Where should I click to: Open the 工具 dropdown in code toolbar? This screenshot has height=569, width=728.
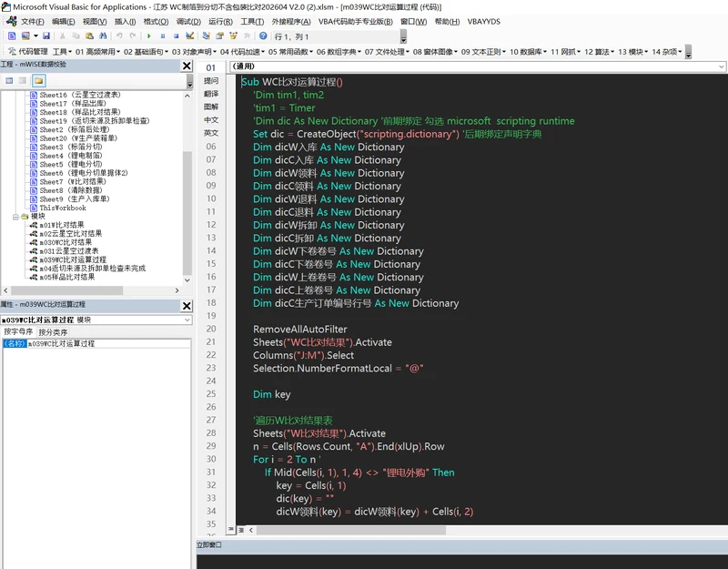62,52
